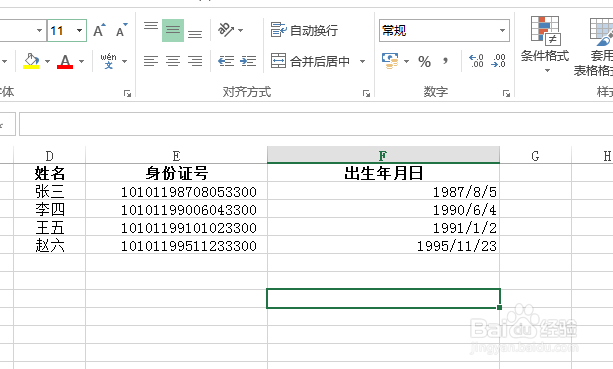Apply the yellow fill color bucket

click(x=31, y=61)
